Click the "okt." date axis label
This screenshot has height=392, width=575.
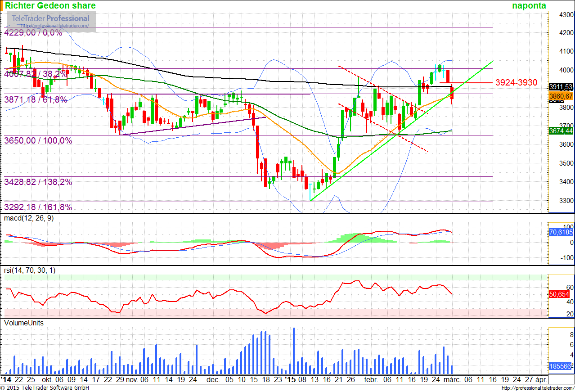47,379
